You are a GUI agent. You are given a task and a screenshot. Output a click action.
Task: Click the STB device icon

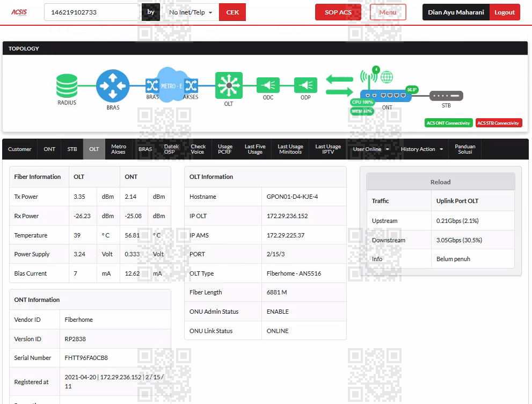tap(446, 96)
